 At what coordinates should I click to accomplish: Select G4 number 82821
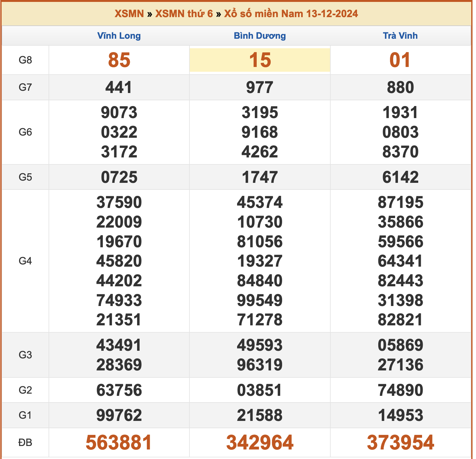point(400,320)
